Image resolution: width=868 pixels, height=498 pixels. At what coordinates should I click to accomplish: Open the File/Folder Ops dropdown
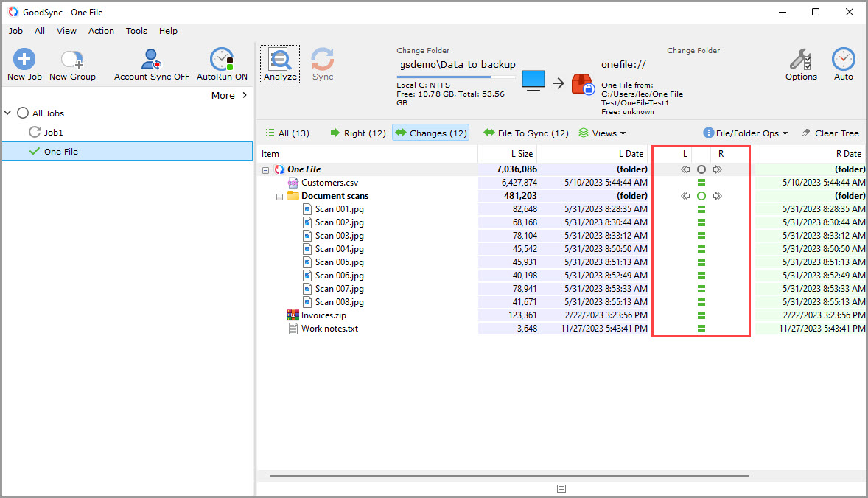(745, 133)
